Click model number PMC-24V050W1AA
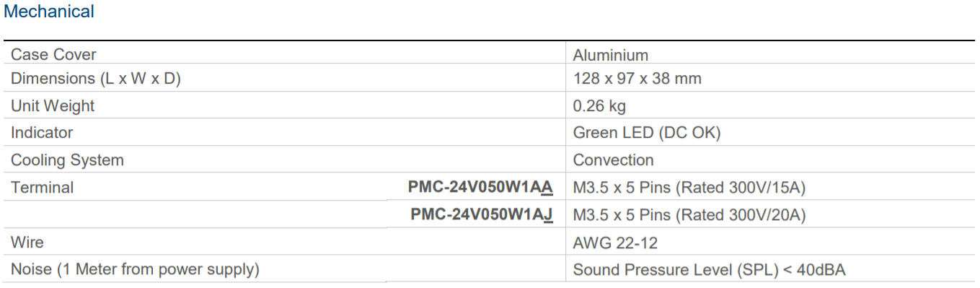The height and width of the screenshot is (288, 980). click(x=481, y=188)
